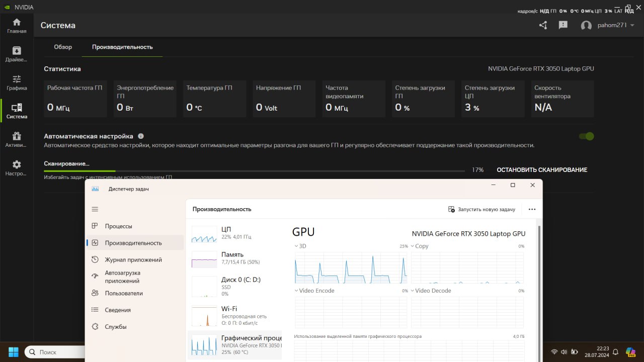Open the Video Encode graph selector dropdown
The width and height of the screenshot is (644, 362).
pos(314,291)
